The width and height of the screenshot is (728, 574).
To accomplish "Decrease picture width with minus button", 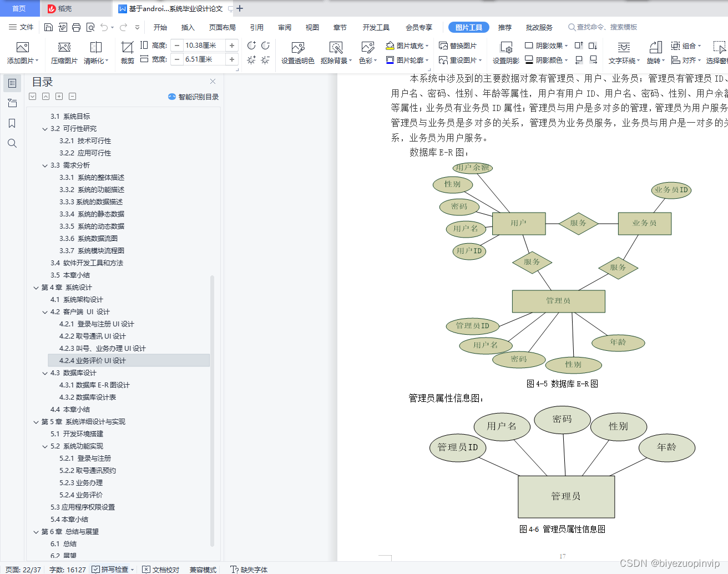I will point(177,59).
